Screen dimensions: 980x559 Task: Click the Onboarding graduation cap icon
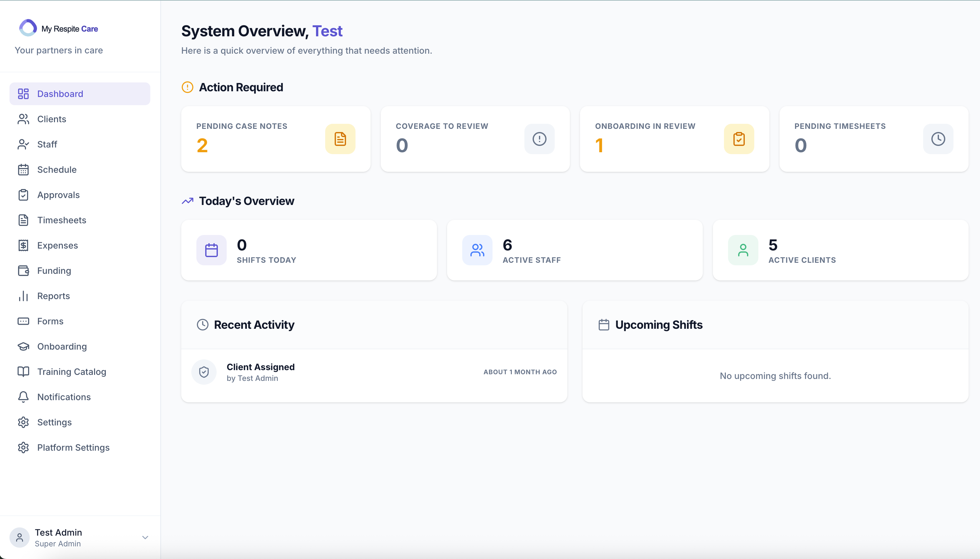pyautogui.click(x=23, y=346)
